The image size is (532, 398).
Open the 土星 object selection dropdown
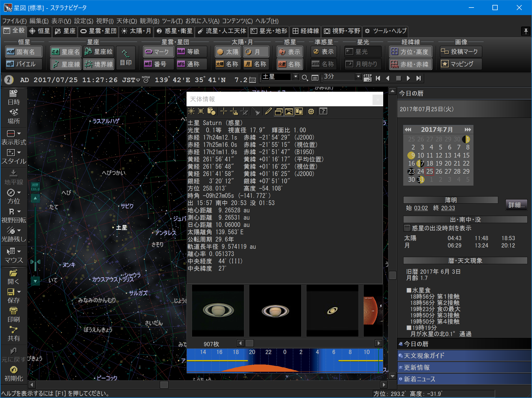click(x=296, y=77)
